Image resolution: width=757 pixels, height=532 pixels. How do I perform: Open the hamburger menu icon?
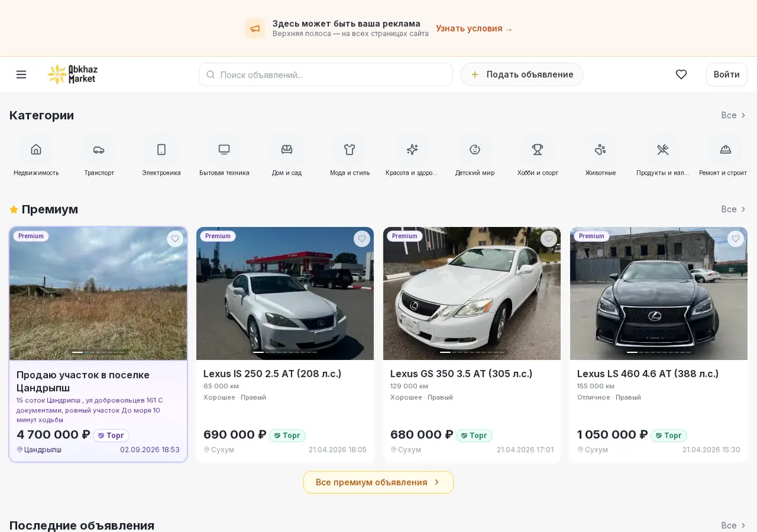pyautogui.click(x=21, y=74)
